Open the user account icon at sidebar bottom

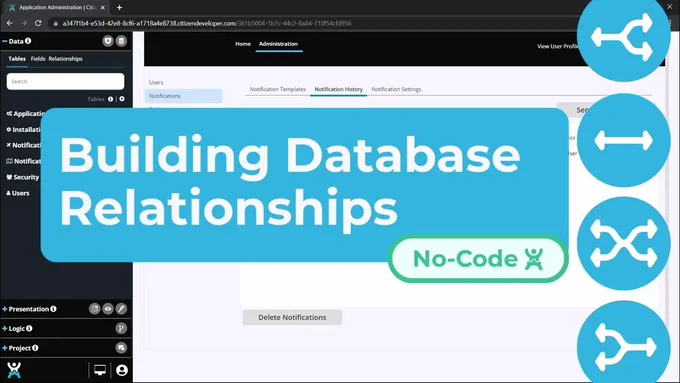pos(122,370)
